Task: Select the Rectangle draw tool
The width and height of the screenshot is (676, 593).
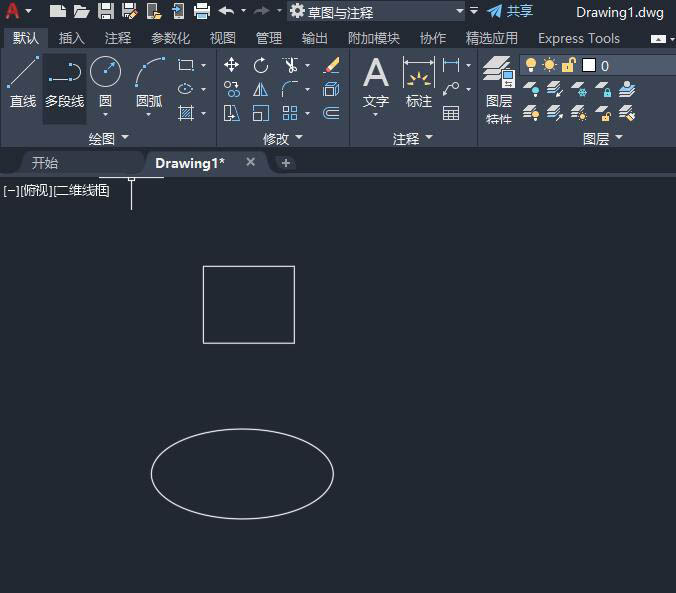Action: 186,65
